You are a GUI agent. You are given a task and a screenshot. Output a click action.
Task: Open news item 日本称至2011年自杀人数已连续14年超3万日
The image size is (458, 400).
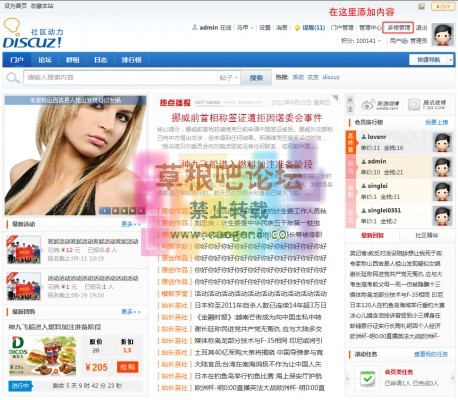pyautogui.click(x=260, y=305)
